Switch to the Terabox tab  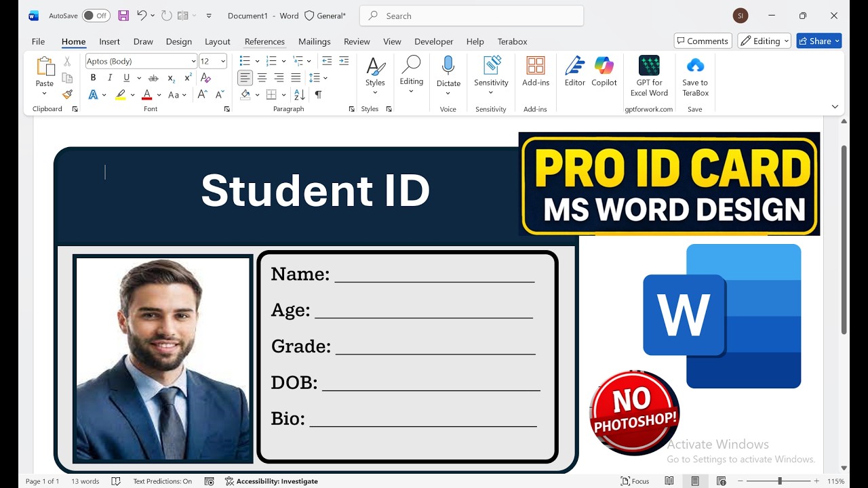512,41
